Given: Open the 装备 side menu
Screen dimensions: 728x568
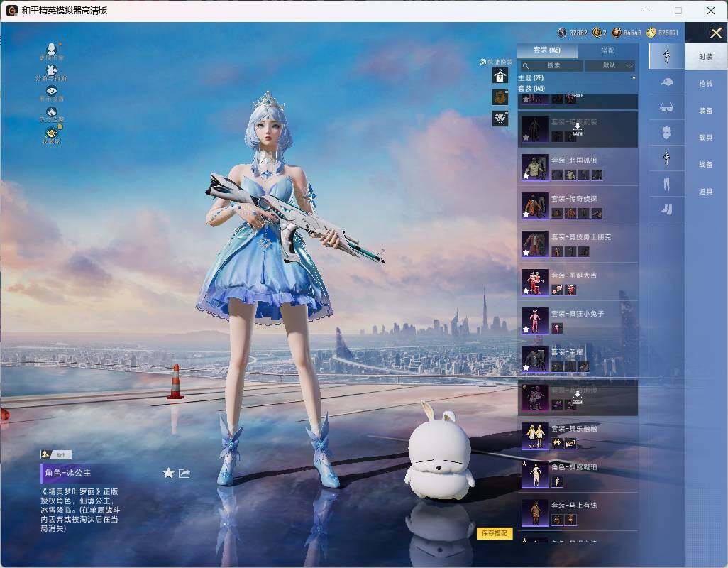Looking at the screenshot, I should click(x=706, y=111).
